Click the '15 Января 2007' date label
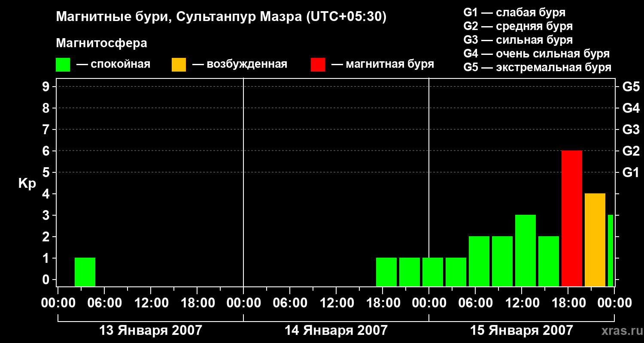Screen dimensions: 644x343 click(x=522, y=331)
